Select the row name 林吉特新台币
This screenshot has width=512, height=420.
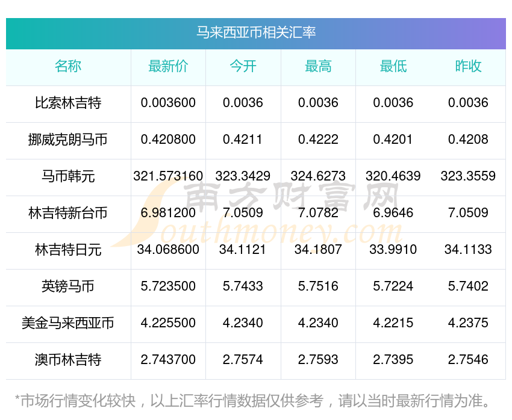pyautogui.click(x=68, y=213)
